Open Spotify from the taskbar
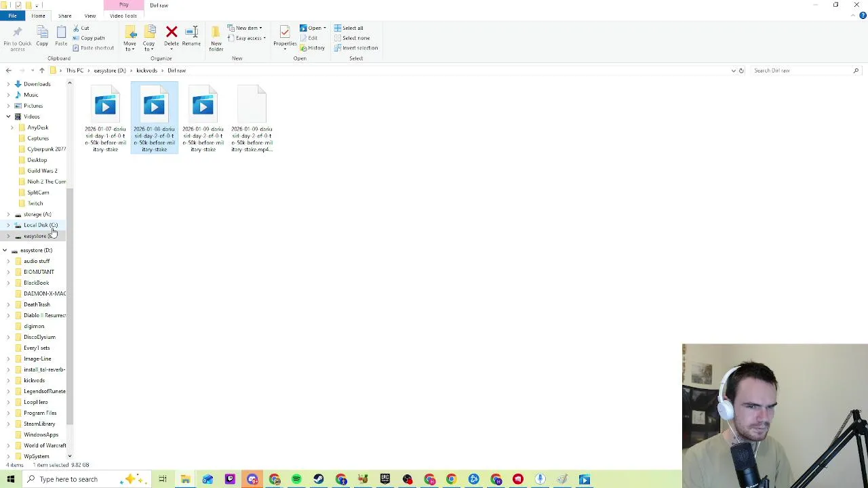Viewport: 868px width, 488px height. (x=296, y=479)
